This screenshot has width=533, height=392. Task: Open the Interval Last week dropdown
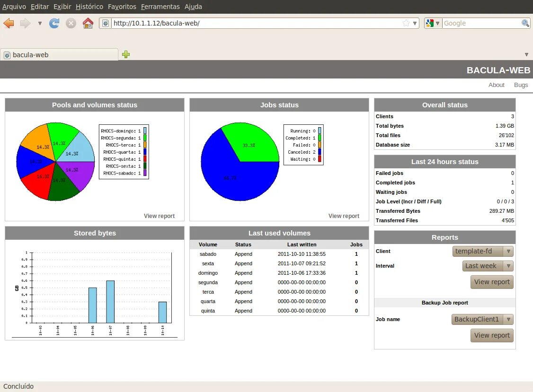(x=488, y=266)
